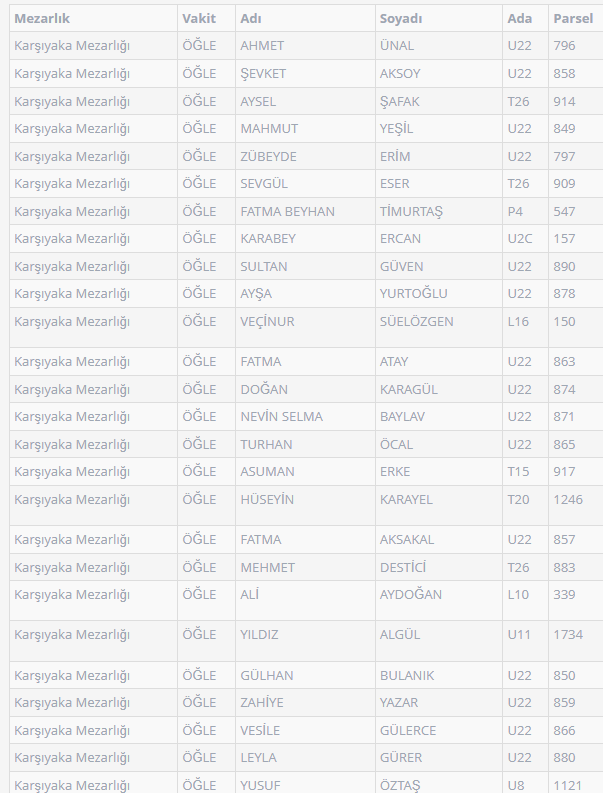The image size is (603, 793).
Task: Click the surname DESTİCİ
Action: click(x=403, y=568)
